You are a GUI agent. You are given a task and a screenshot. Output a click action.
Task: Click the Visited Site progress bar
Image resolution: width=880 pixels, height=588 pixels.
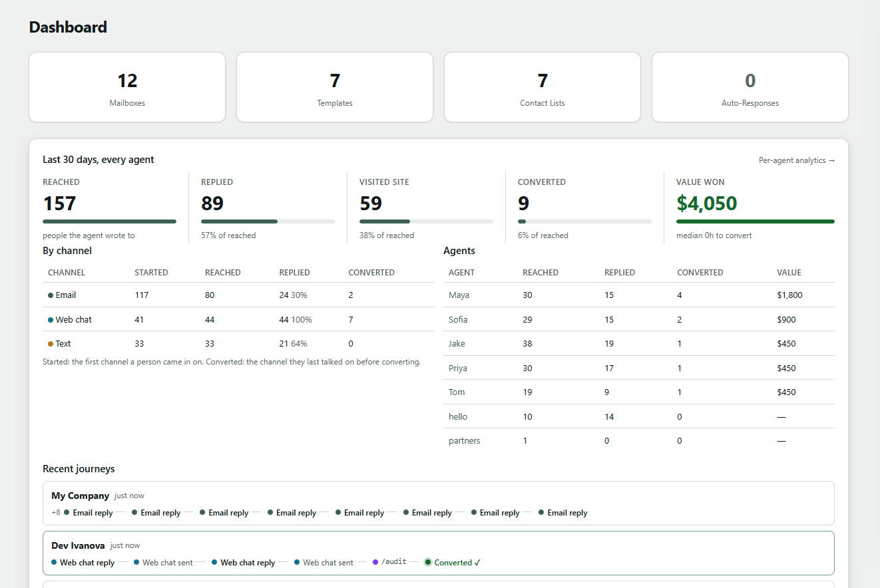pyautogui.click(x=426, y=221)
